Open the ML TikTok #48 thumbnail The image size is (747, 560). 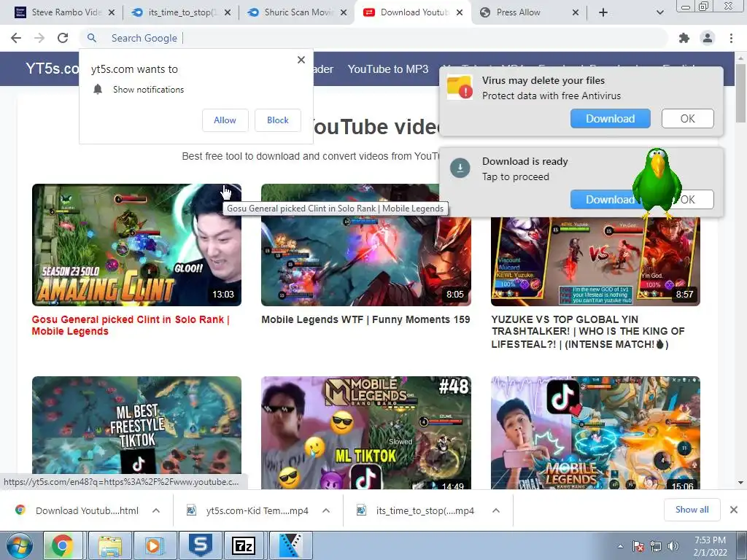click(366, 432)
